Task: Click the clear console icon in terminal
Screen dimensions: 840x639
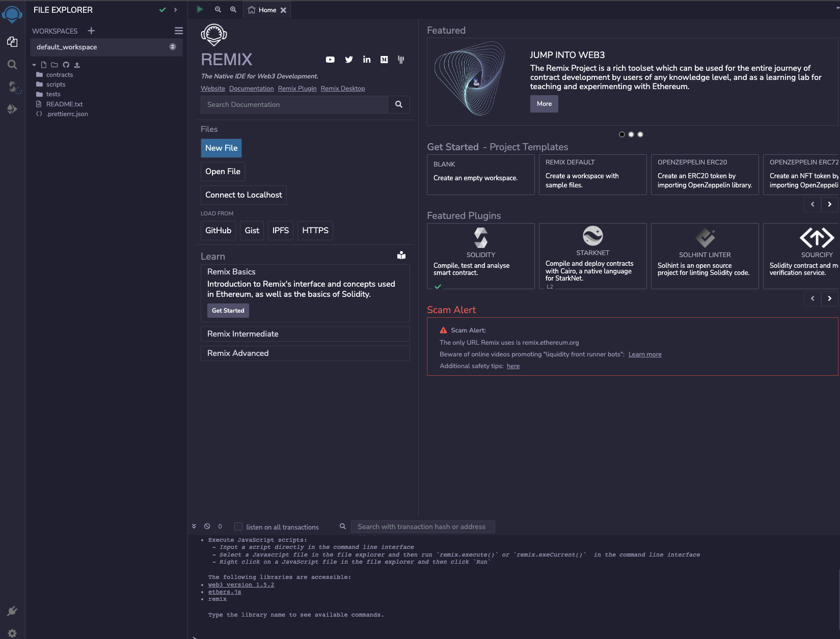Action: (207, 526)
